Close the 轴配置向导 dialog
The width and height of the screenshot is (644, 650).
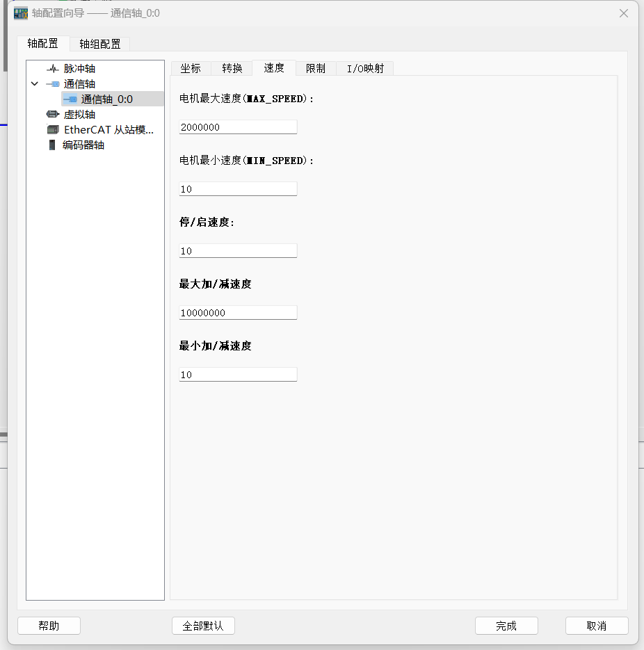click(624, 13)
